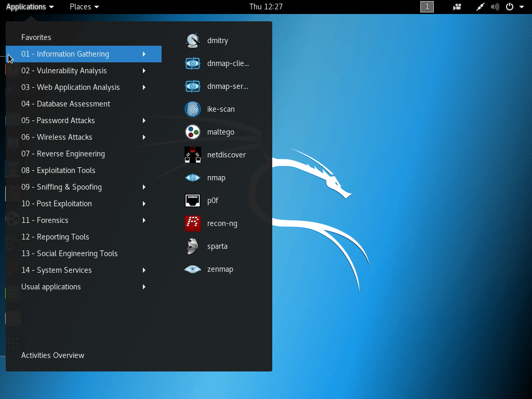This screenshot has width=532, height=399.
Task: Click the dnmap-clie... label
Action: pos(228,63)
